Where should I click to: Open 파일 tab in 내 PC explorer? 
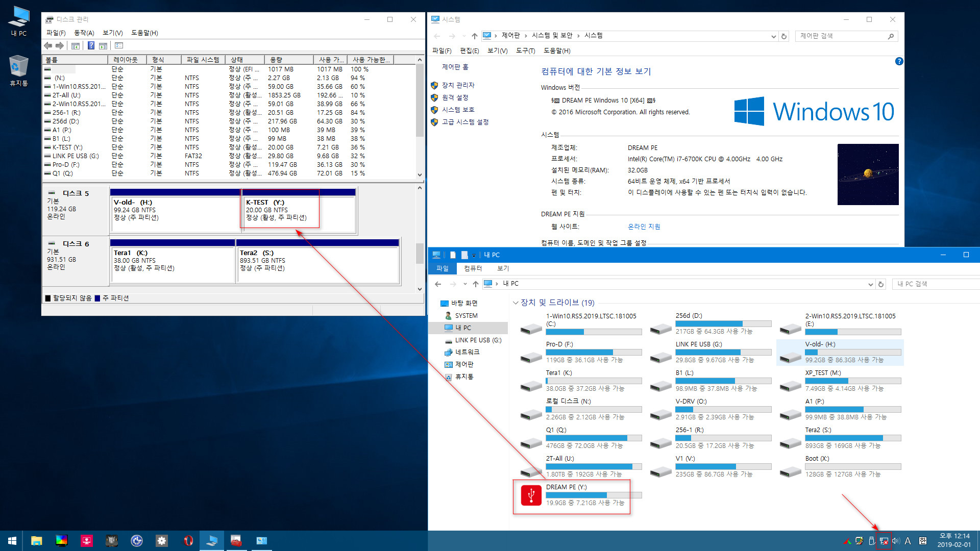click(443, 268)
